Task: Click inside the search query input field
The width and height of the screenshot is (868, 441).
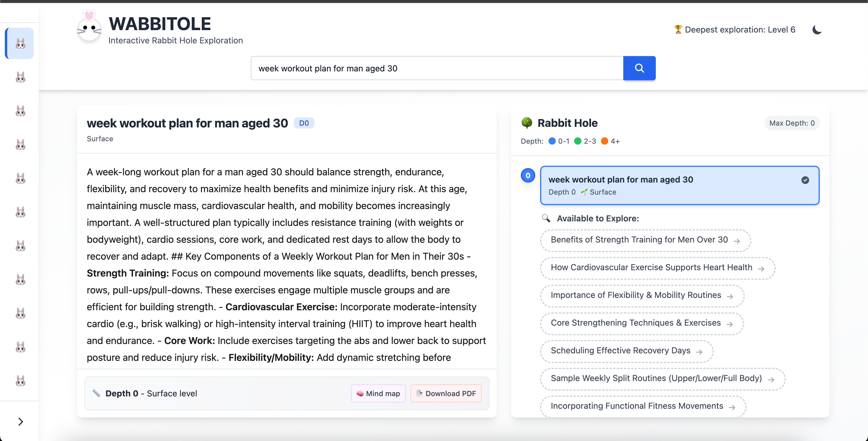Action: 436,68
